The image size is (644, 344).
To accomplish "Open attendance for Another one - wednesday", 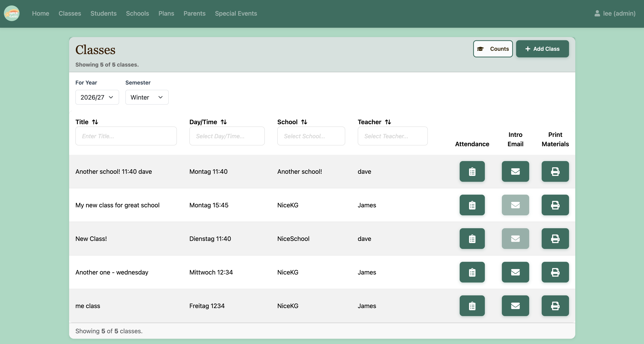I will [x=472, y=272].
